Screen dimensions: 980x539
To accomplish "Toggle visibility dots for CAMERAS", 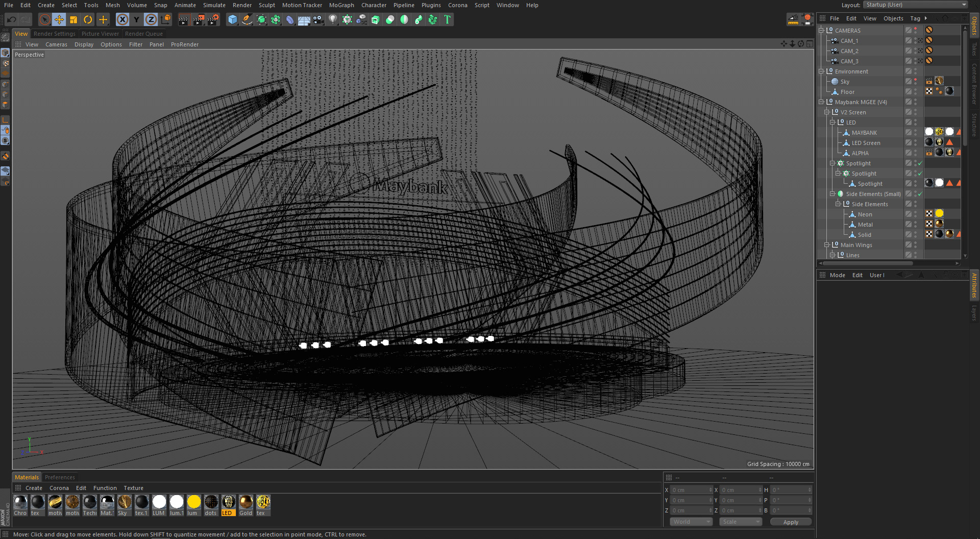I will 916,30.
